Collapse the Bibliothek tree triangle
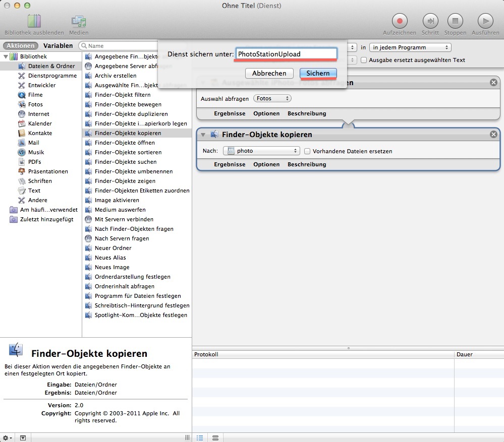Screen dimensions: 504x442 point(6,56)
